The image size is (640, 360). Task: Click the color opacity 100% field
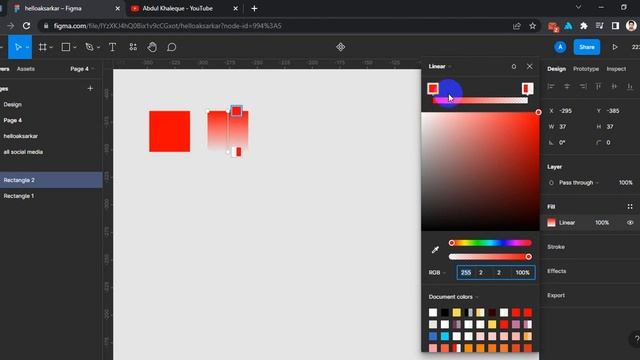(x=522, y=273)
